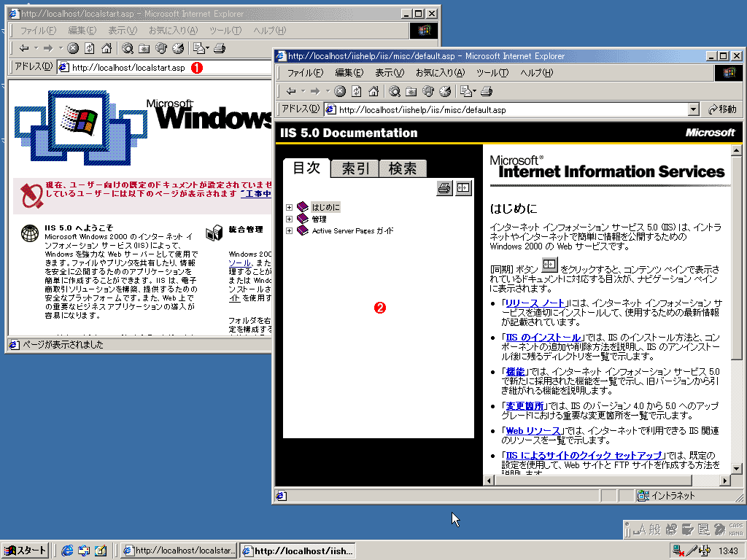The image size is (747, 560).
Task: Click Forward arrow in the localstart.asp window toolbar
Action: point(47,48)
